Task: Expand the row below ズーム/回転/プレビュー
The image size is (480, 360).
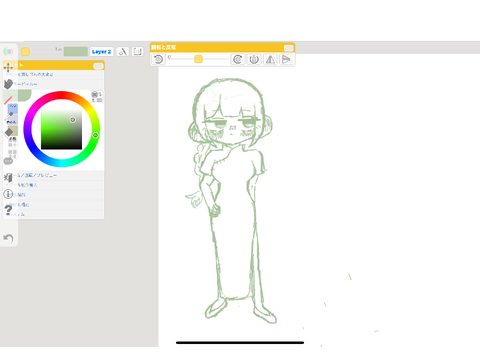Action: (54, 185)
